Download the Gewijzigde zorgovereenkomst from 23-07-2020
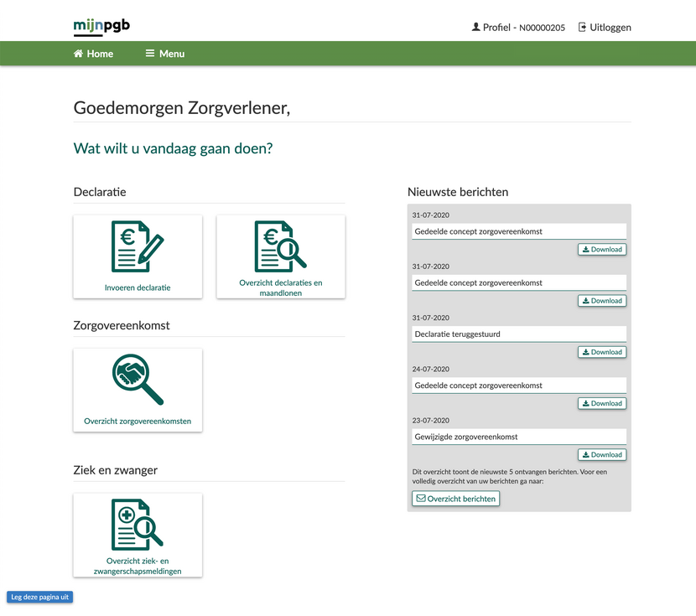696x616 pixels. (x=601, y=453)
